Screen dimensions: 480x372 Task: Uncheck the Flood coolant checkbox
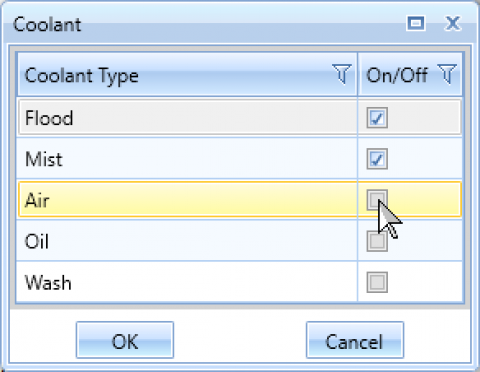click(x=377, y=117)
